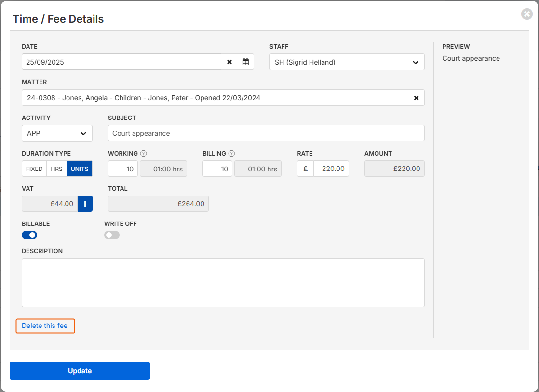Click into the Description text area

pyautogui.click(x=223, y=283)
